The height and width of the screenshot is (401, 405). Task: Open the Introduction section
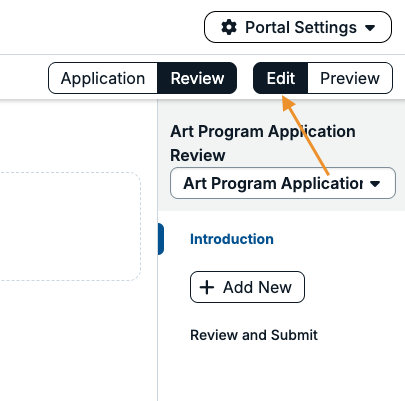point(232,239)
